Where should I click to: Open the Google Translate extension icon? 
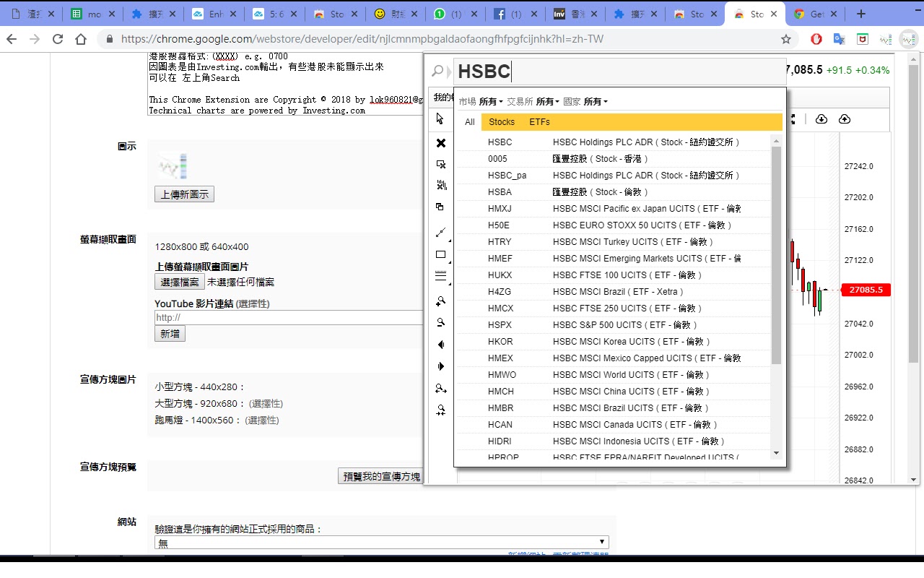839,39
